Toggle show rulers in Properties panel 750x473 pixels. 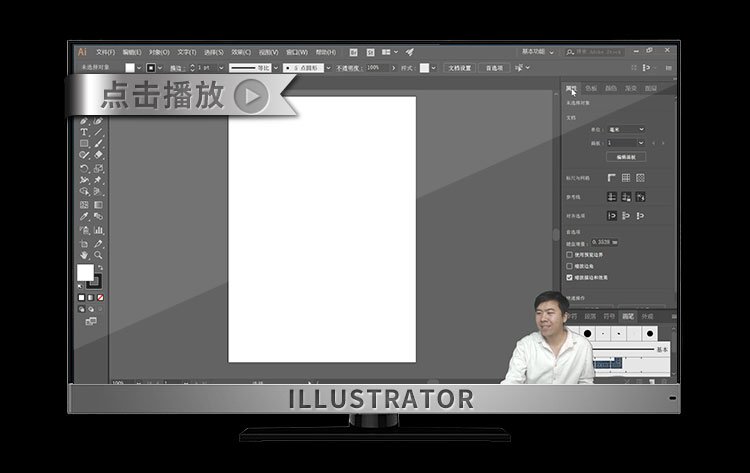(x=611, y=178)
